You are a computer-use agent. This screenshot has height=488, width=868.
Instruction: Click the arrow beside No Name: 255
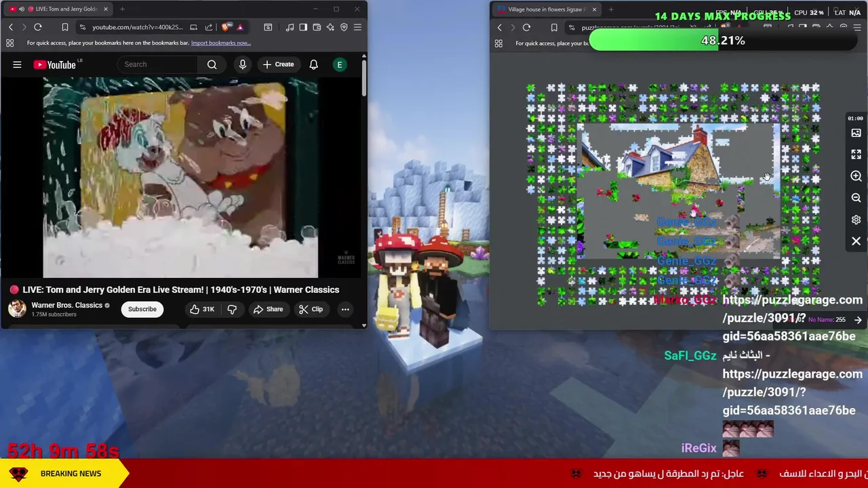858,320
